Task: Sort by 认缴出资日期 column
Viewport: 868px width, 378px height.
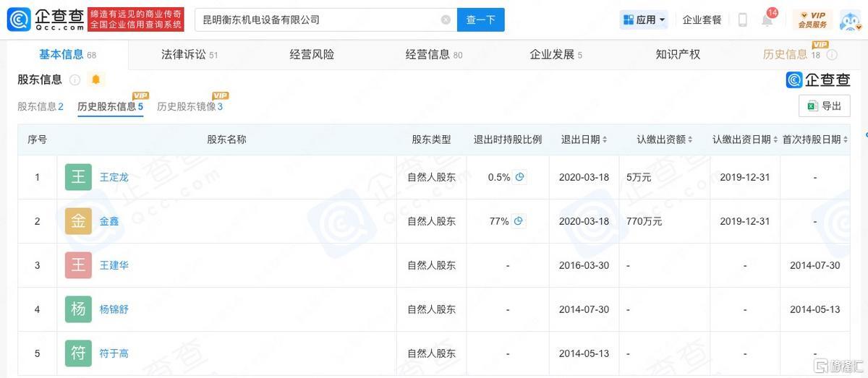Action: click(x=744, y=139)
